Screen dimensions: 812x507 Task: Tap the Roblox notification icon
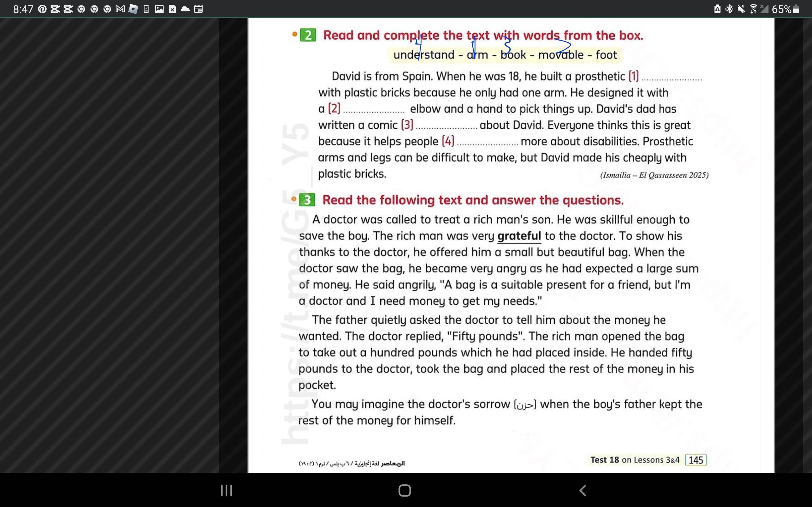[x=133, y=9]
